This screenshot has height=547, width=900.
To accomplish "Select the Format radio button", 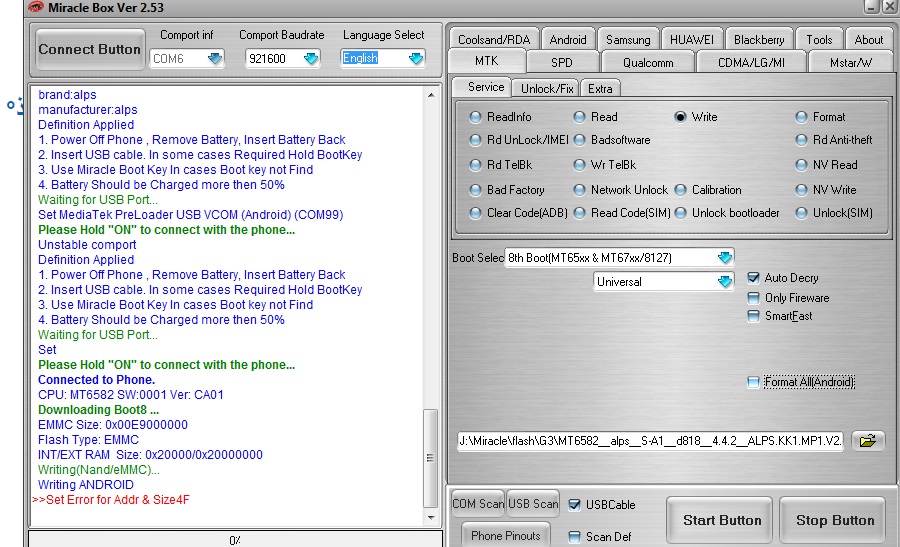I will (x=801, y=117).
